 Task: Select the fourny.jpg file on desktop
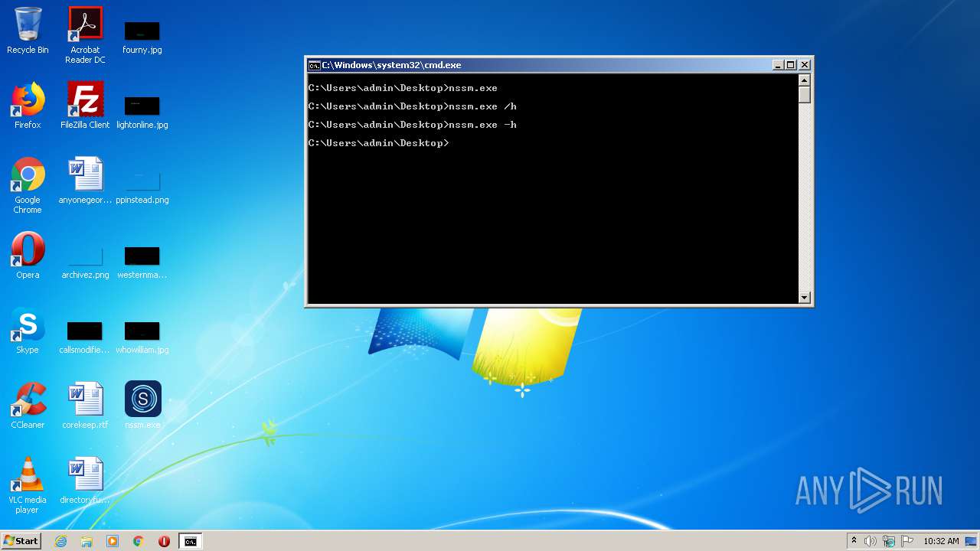click(142, 37)
